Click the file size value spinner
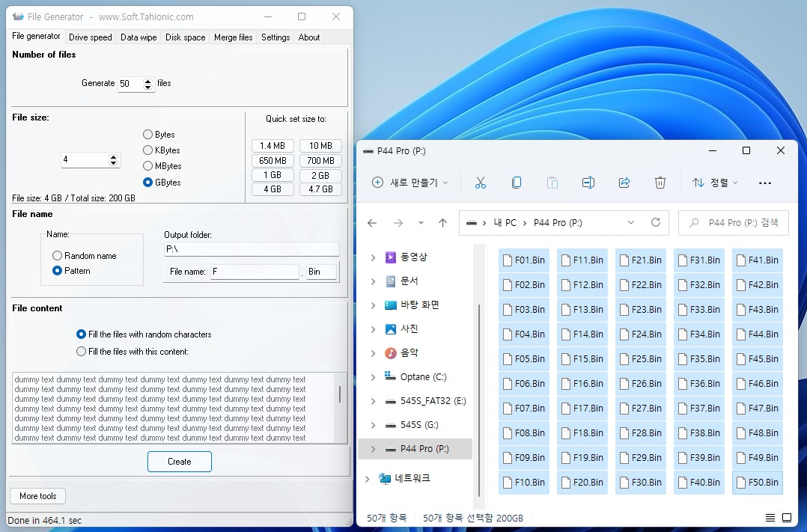This screenshot has height=532, width=807. coord(114,160)
